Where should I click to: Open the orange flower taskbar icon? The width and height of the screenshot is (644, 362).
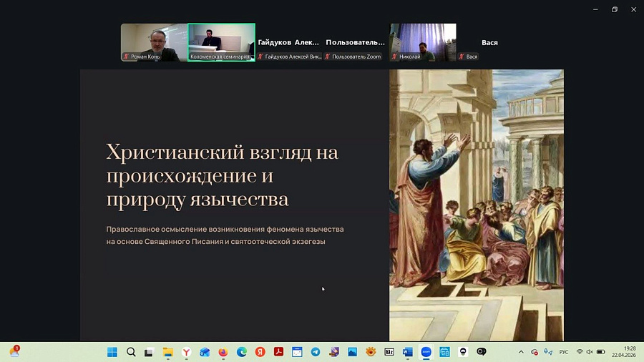371,352
